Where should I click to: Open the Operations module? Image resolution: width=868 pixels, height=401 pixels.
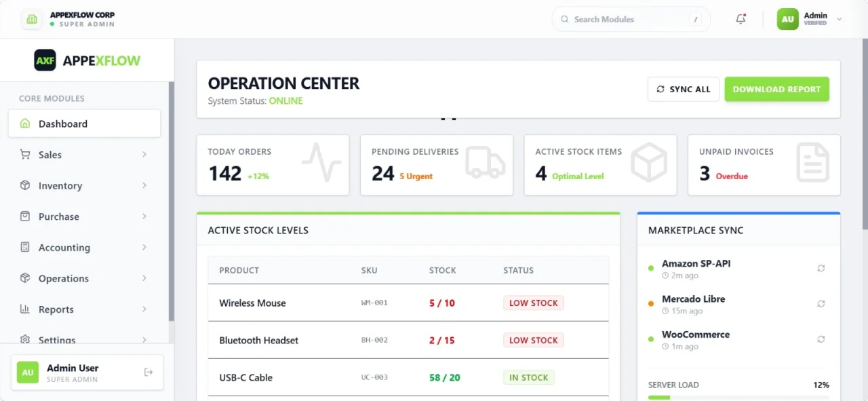pos(85,278)
